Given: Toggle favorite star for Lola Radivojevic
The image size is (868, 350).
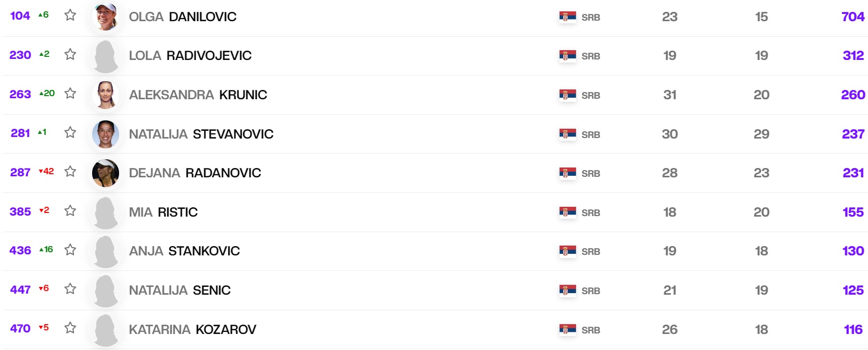Looking at the screenshot, I should pyautogui.click(x=70, y=54).
